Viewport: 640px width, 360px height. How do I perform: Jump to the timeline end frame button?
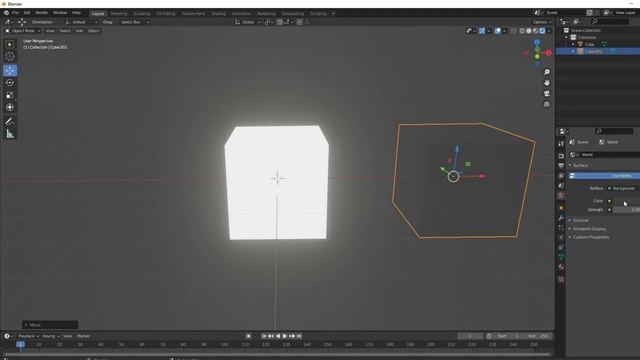click(x=299, y=336)
